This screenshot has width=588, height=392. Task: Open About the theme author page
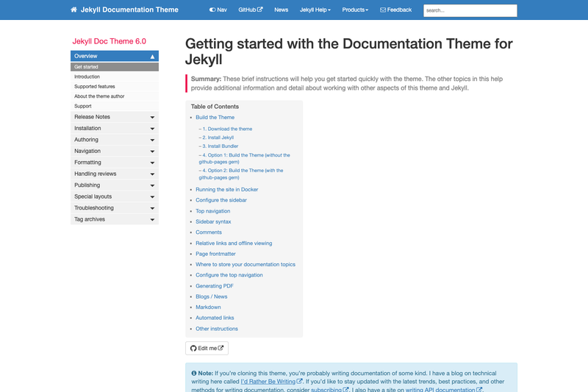(115, 96)
